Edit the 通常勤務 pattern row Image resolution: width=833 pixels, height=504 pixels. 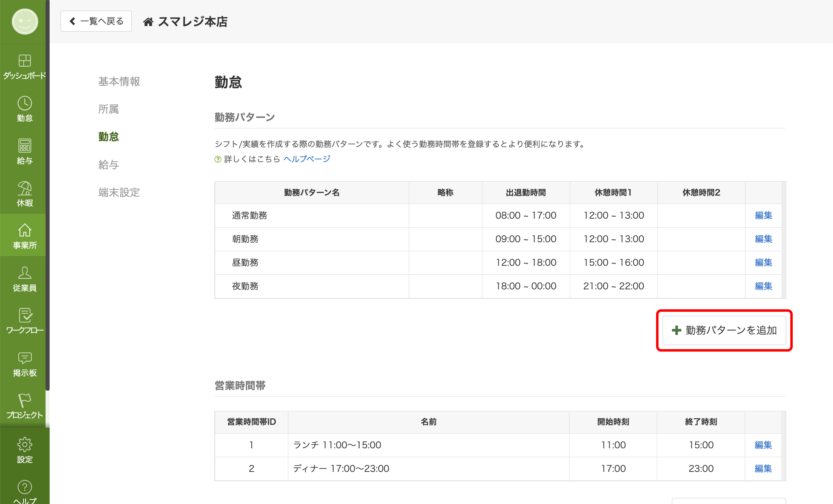tap(763, 215)
